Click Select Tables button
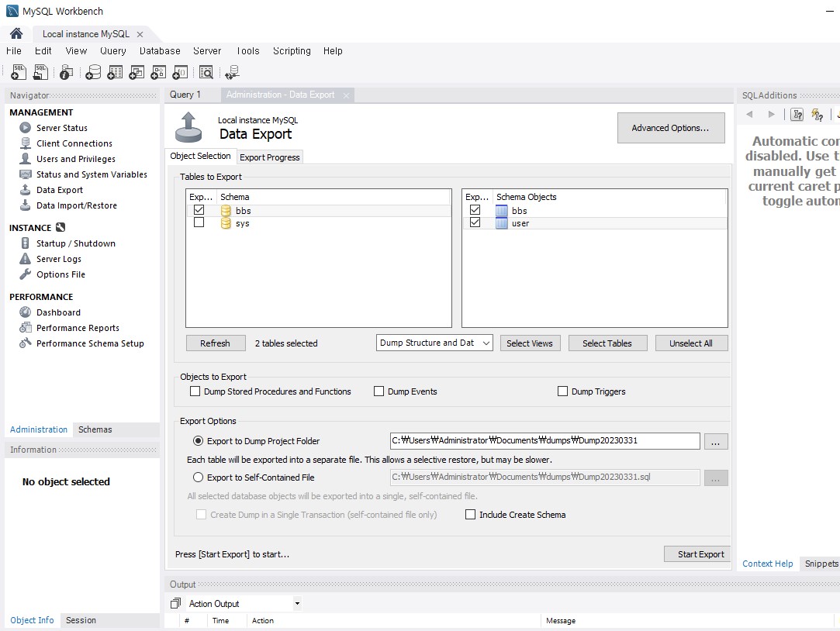Viewport: 840px width, 631px height. click(x=607, y=343)
